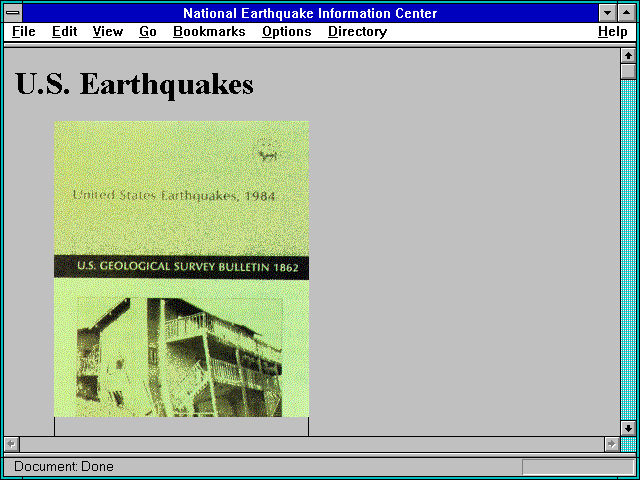Open the window control menu box
This screenshot has height=480, width=640.
(13, 13)
